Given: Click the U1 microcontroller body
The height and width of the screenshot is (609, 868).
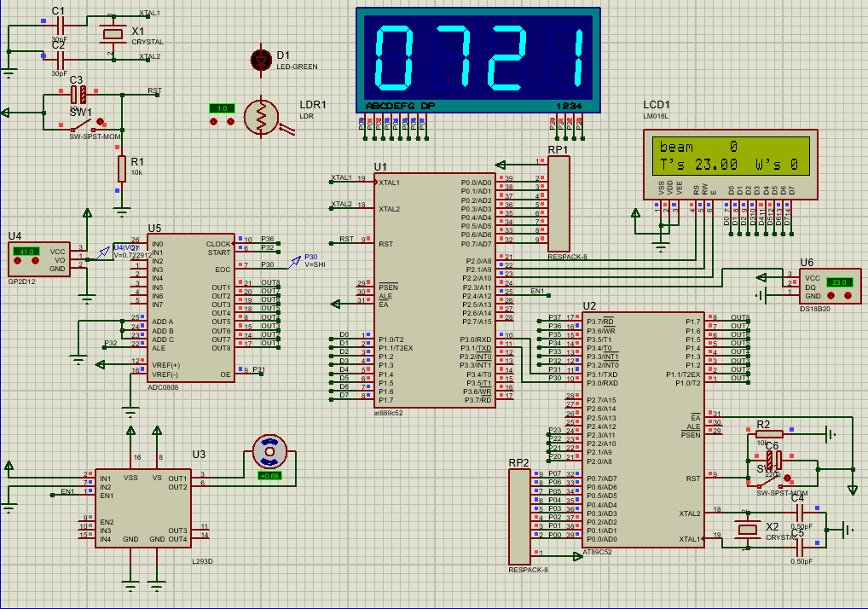Looking at the screenshot, I should pos(435,291).
